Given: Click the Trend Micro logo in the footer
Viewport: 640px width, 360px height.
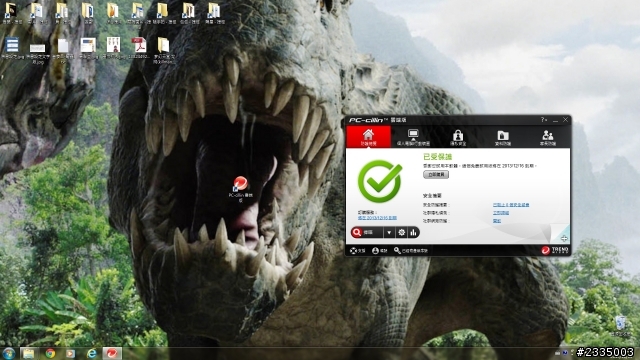Looking at the screenshot, I should (x=555, y=250).
